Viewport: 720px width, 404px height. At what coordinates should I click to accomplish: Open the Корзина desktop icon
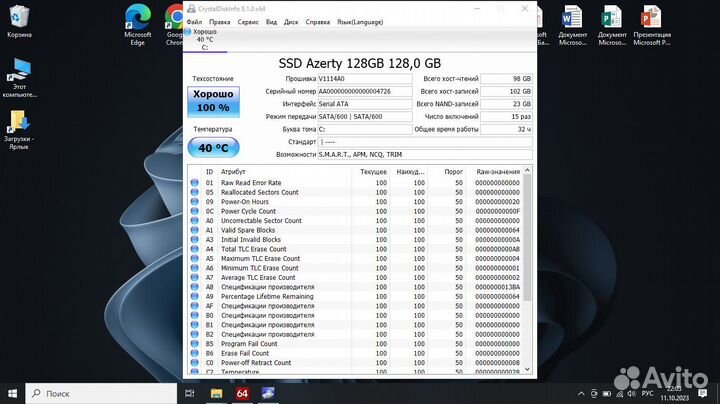coord(19,21)
